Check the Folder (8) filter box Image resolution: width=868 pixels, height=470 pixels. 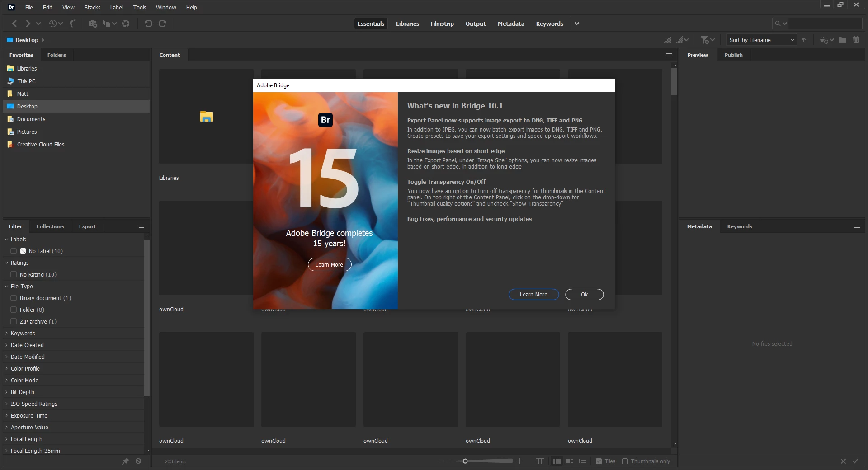click(x=14, y=310)
